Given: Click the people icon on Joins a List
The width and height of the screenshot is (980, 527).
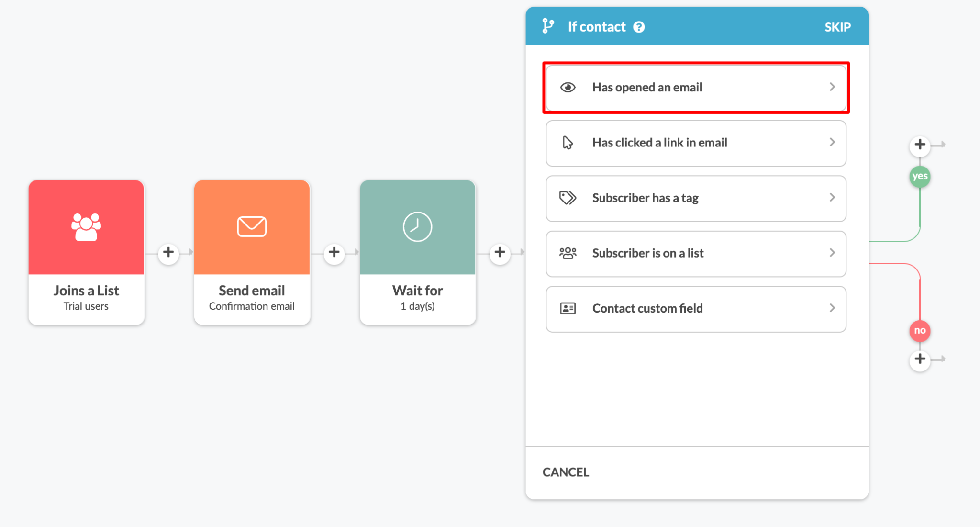Looking at the screenshot, I should [86, 227].
